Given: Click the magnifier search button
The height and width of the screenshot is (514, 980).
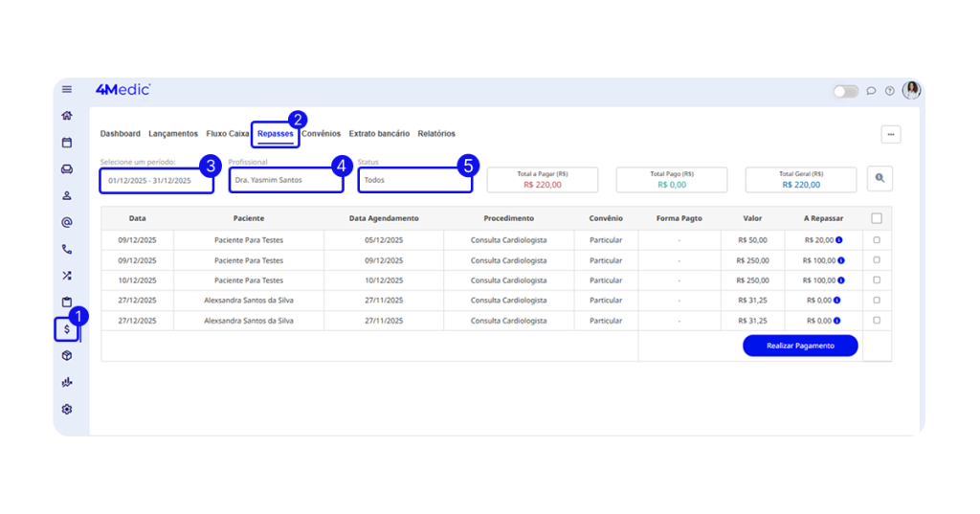Looking at the screenshot, I should [880, 179].
